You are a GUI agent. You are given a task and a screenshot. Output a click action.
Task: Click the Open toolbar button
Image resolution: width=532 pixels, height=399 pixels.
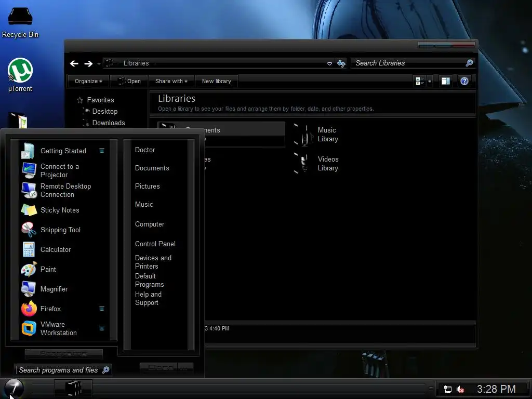(129, 81)
